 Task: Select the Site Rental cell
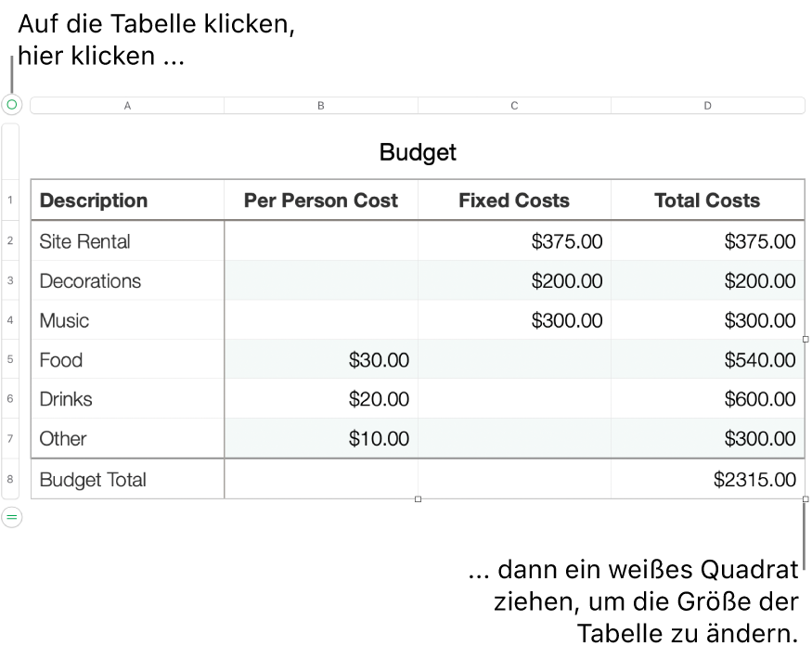click(x=127, y=241)
